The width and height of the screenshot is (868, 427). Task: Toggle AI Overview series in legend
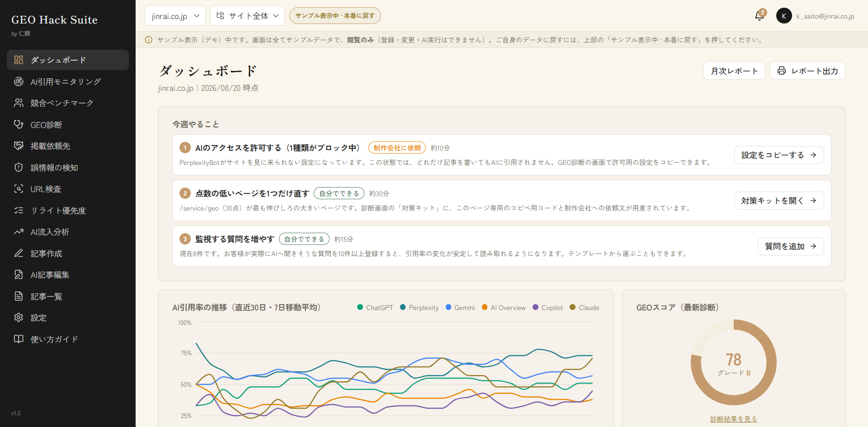point(504,308)
